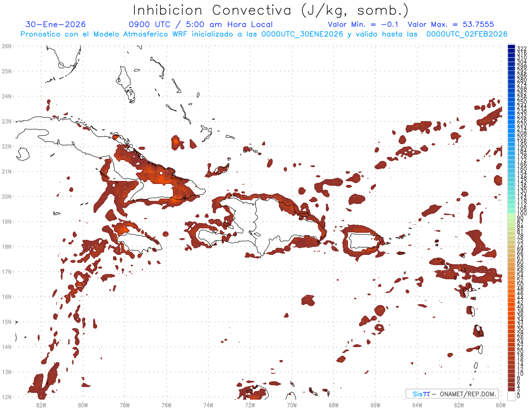Click the 12N latitude label
The image size is (532, 411).
7,397
